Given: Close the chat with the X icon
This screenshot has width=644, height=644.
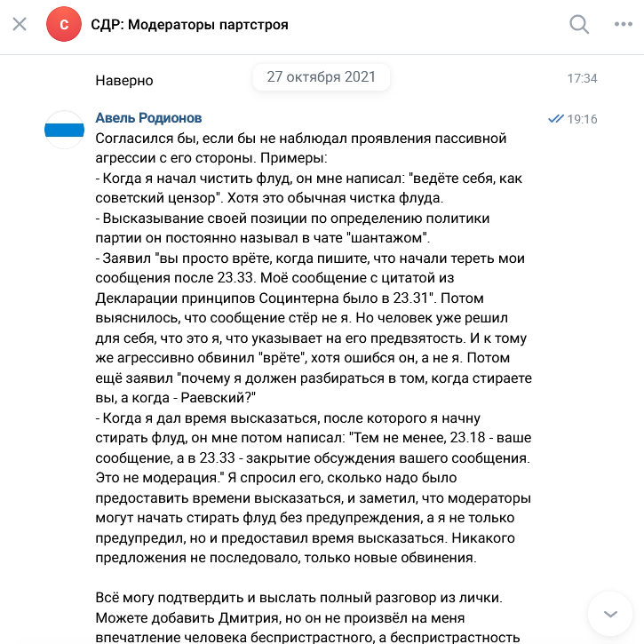Looking at the screenshot, I should click(x=20, y=25).
